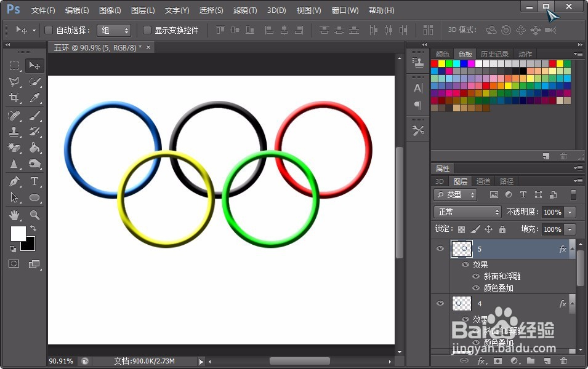
Task: Enable the 显示变换控件 checkbox
Action: (147, 30)
